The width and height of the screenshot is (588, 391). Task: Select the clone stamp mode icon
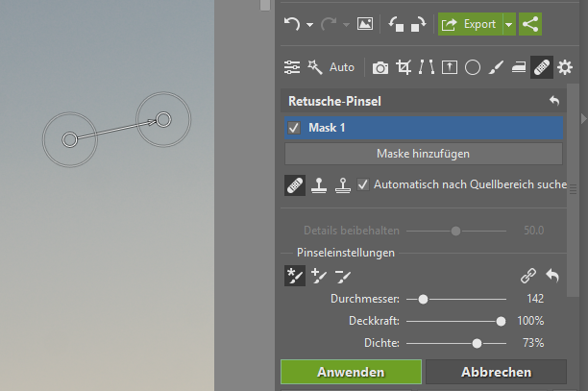[319, 184]
